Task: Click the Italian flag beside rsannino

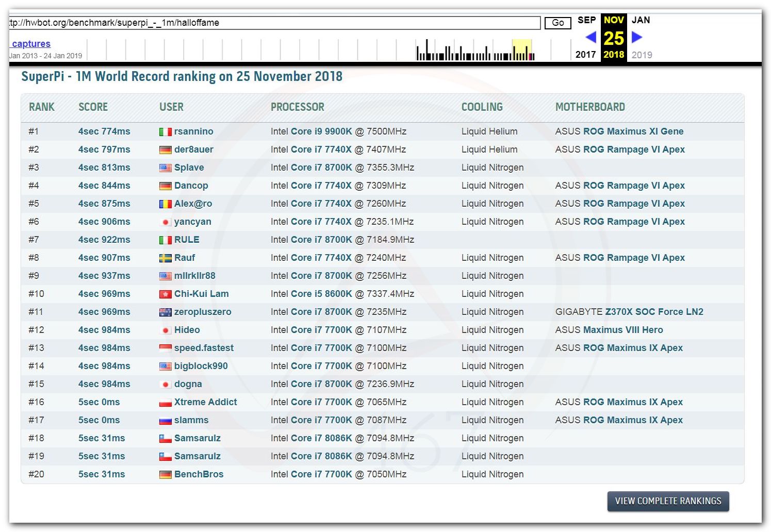Action: (165, 132)
